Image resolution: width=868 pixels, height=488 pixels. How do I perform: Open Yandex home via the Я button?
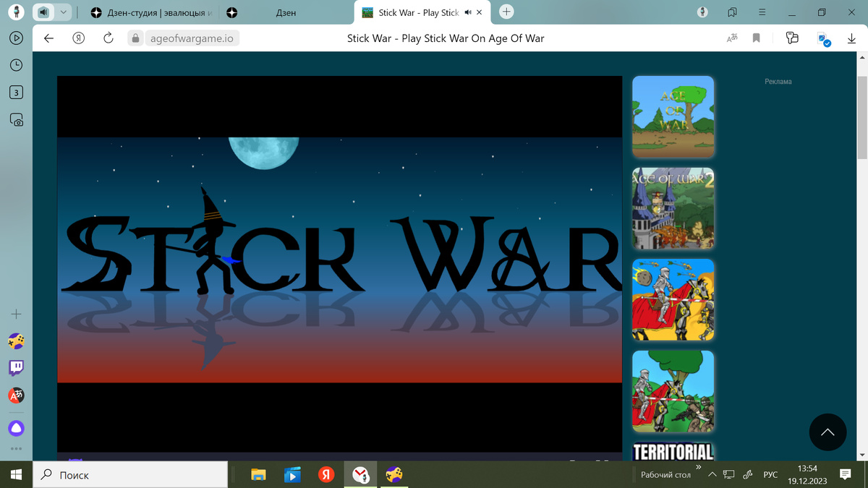tap(78, 38)
